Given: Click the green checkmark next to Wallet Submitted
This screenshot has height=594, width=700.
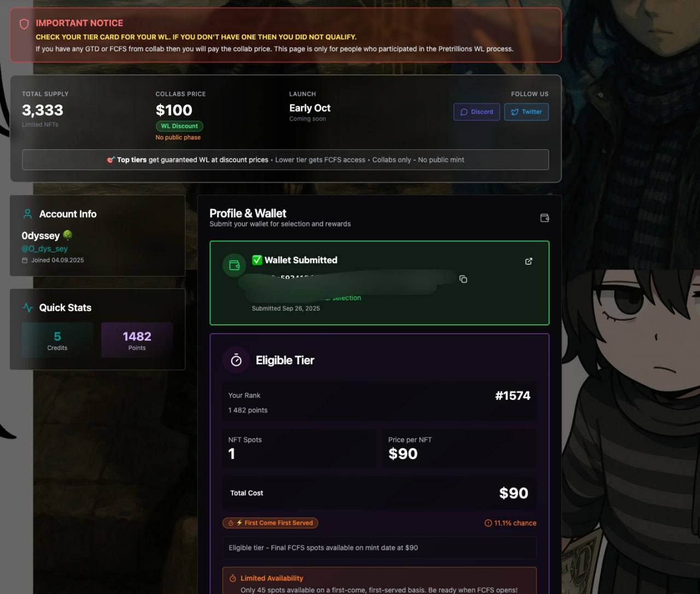Looking at the screenshot, I should (257, 260).
